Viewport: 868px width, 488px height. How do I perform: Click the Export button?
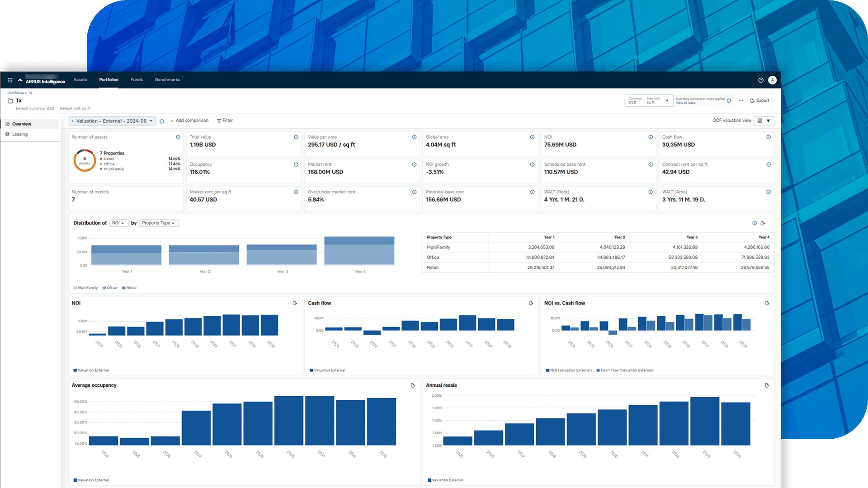[x=760, y=100]
